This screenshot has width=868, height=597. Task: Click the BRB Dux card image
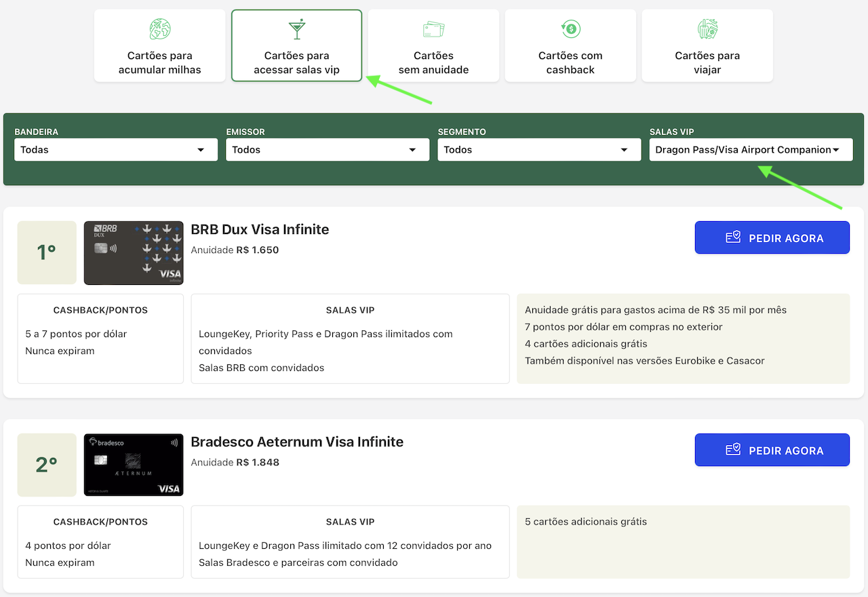(x=134, y=253)
